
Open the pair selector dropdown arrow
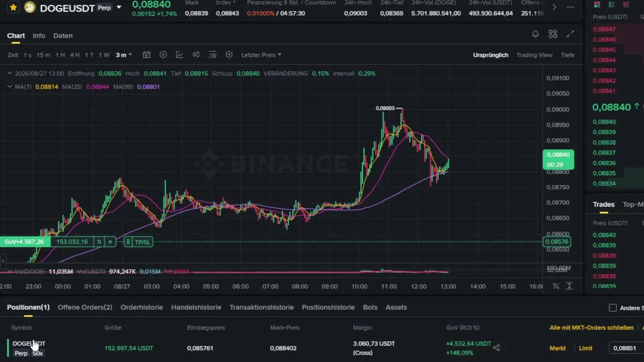[x=119, y=8]
